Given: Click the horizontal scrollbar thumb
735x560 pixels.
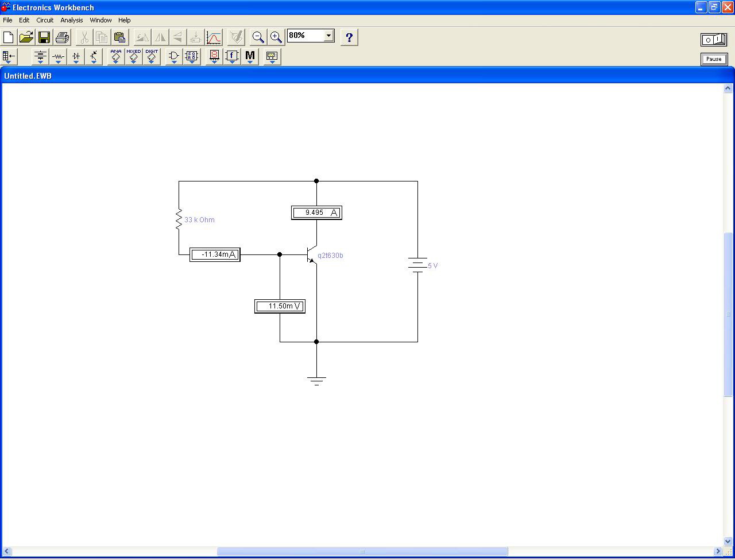Looking at the screenshot, I should 362,552.
